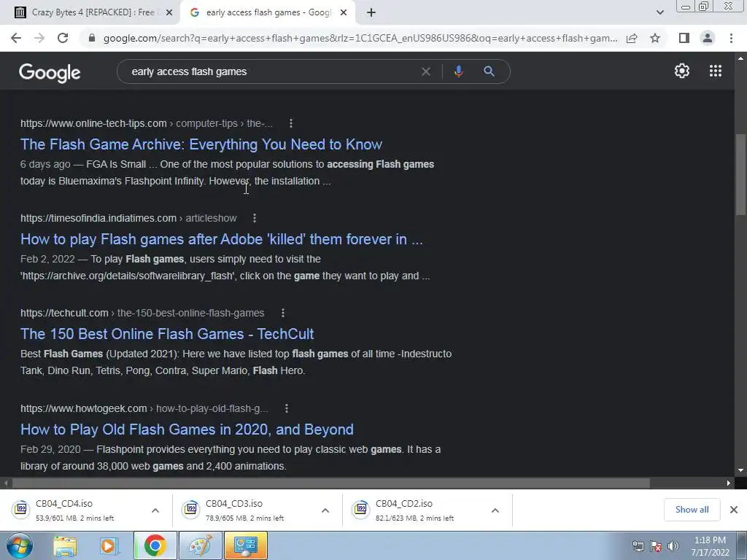Close the early access flash games tab
The height and width of the screenshot is (560, 747).
point(343,13)
